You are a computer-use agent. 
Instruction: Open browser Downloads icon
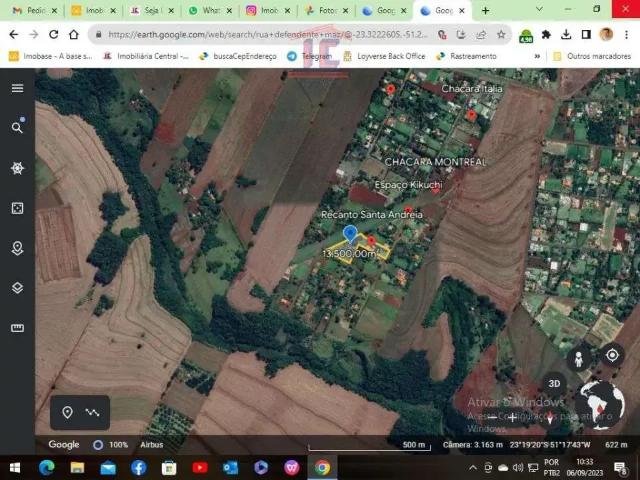pos(566,35)
